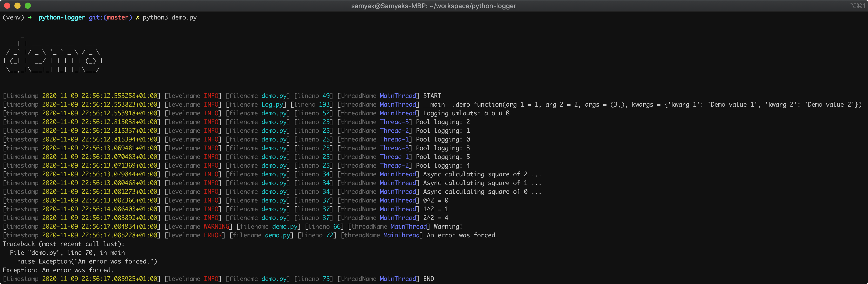This screenshot has width=868, height=284.
Task: Select the Log.py filename on the demo_function line
Action: click(272, 104)
